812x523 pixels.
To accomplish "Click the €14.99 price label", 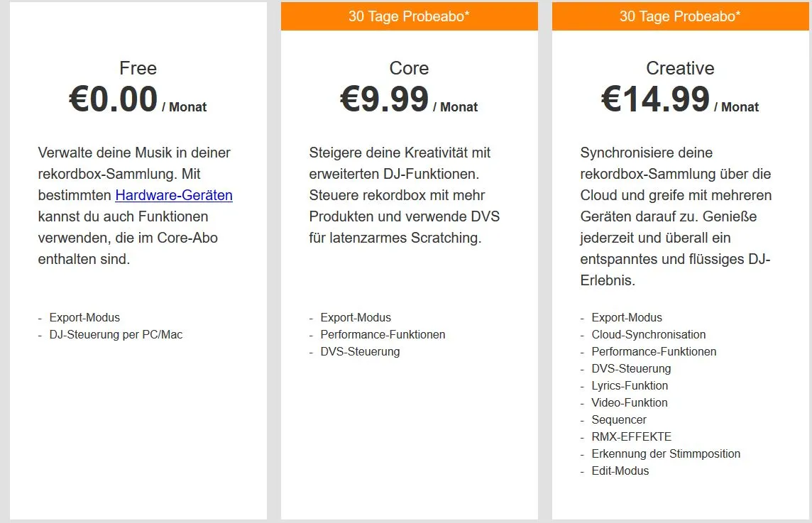I will pos(654,99).
